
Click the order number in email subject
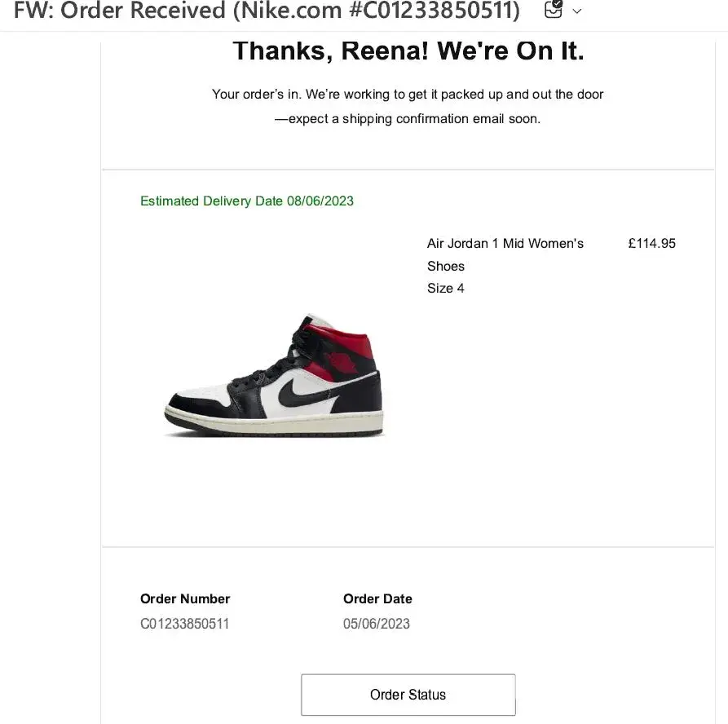click(x=434, y=11)
